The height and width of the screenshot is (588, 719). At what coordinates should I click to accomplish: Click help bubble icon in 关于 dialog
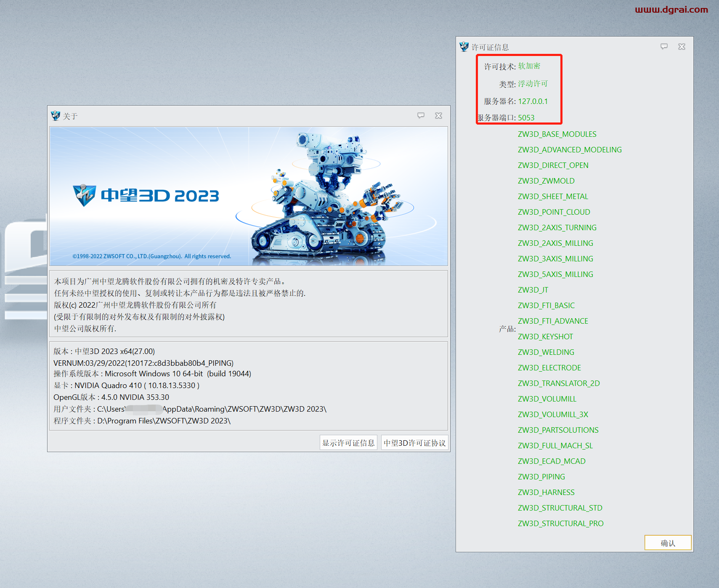421,115
